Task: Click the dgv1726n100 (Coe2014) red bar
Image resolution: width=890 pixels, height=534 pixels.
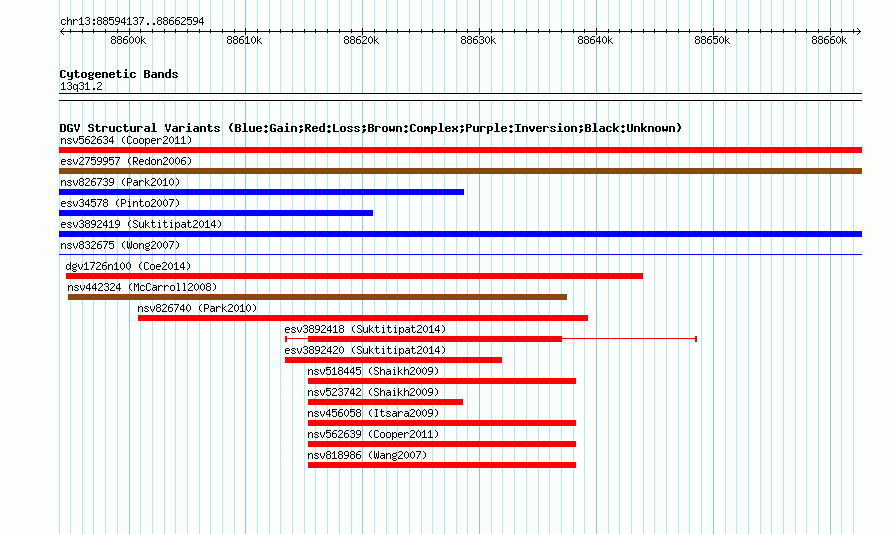Action: pos(354,276)
